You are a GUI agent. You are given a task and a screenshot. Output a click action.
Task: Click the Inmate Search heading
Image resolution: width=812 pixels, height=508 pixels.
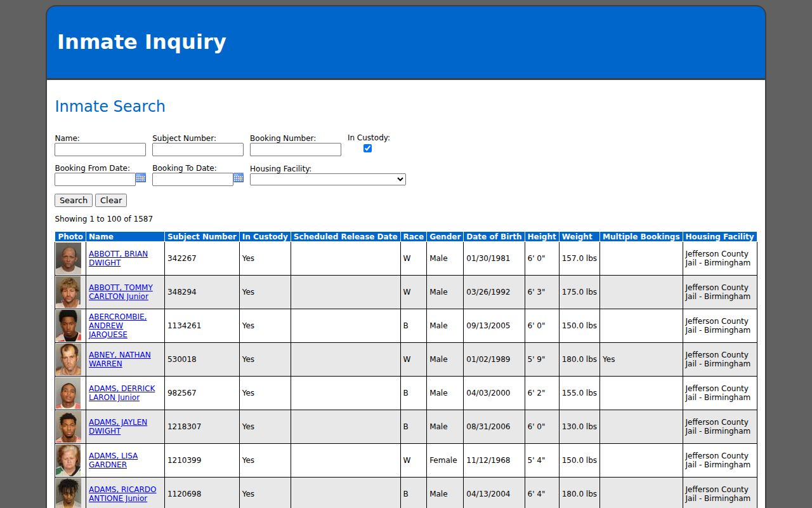click(x=110, y=107)
